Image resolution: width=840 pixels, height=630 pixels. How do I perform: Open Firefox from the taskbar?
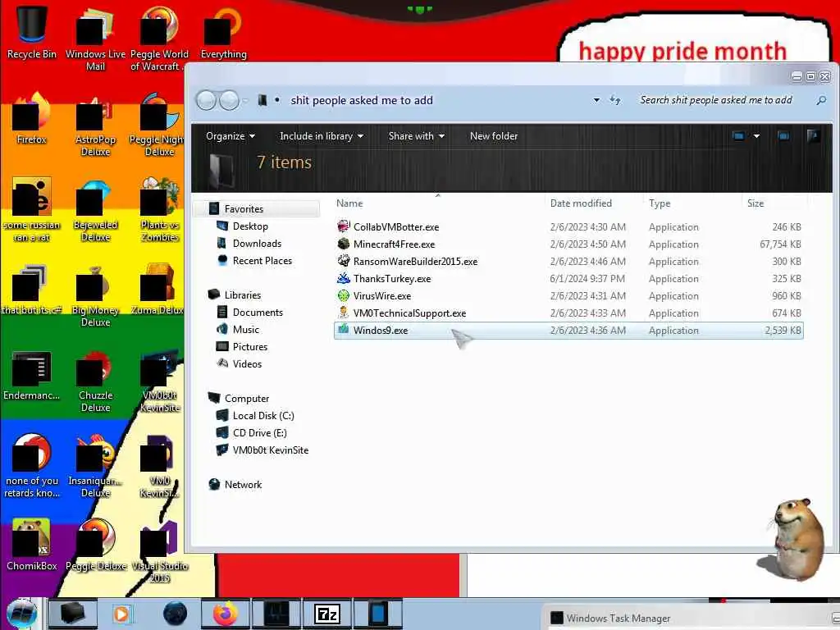[226, 614]
